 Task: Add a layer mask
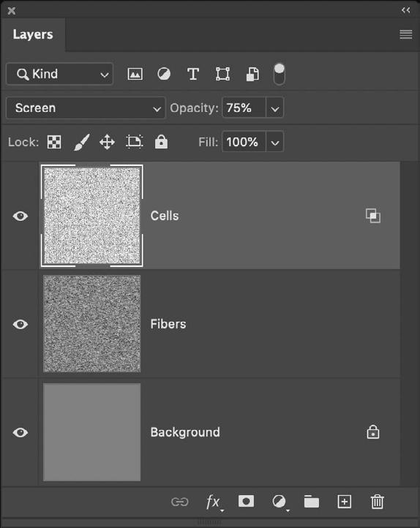246,501
